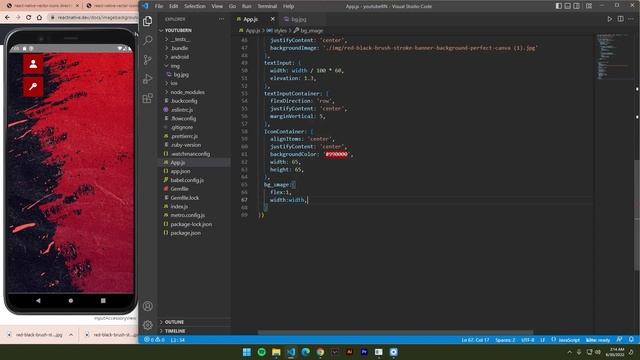The image size is (640, 360).
Task: Click Run Code play icon in editor
Action: 609,19
